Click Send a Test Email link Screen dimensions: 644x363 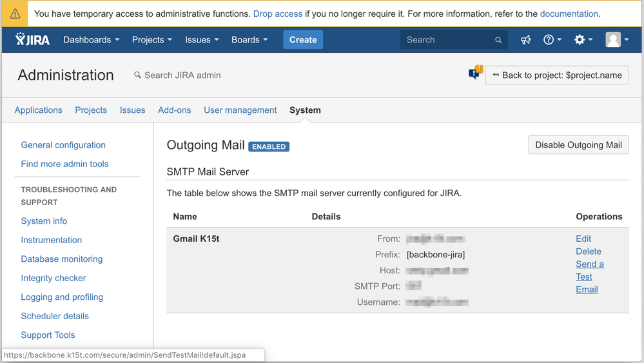point(589,277)
